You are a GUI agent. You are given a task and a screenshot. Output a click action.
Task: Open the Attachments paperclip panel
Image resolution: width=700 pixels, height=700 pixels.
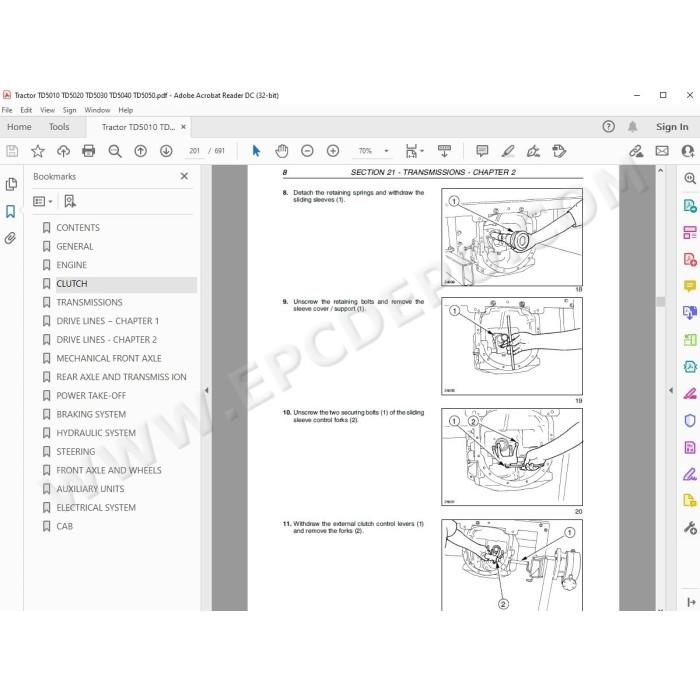click(11, 238)
